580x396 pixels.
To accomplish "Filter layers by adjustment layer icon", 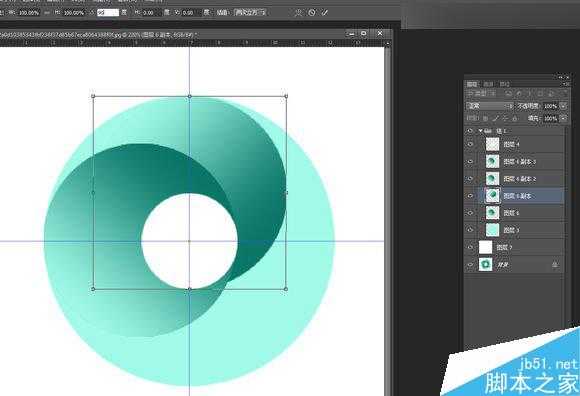I will coord(519,94).
